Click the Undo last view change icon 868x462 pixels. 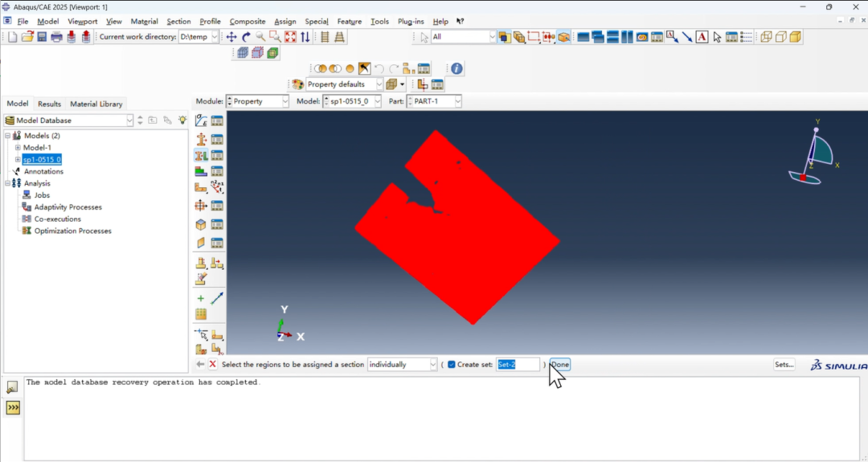pyautogui.click(x=379, y=68)
